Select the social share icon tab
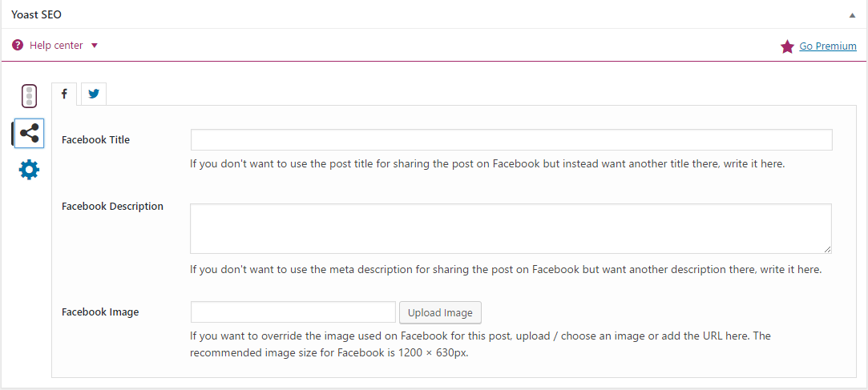Viewport: 868px width, 390px height. [x=29, y=133]
